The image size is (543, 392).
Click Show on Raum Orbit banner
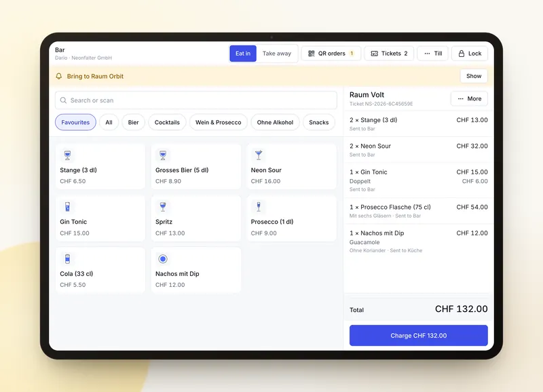pyautogui.click(x=473, y=76)
